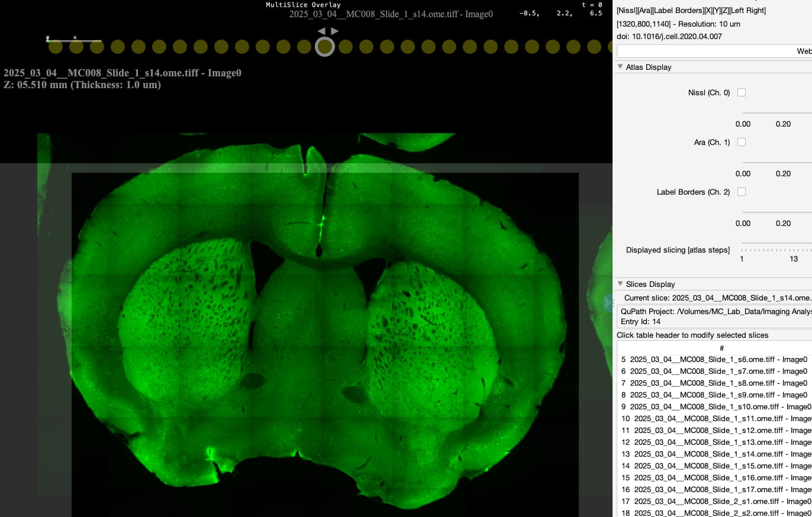The width and height of the screenshot is (812, 517).
Task: Click the # table column header
Action: 721,348
